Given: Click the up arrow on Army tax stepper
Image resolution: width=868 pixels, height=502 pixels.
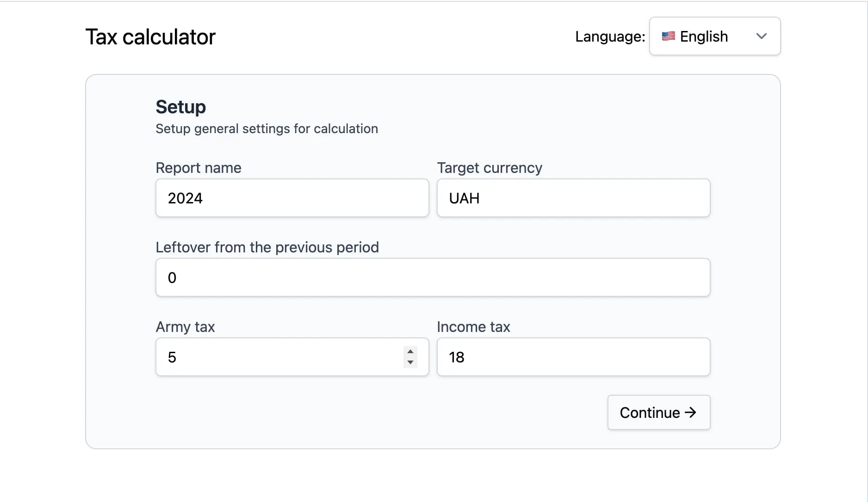Looking at the screenshot, I should pyautogui.click(x=410, y=352).
